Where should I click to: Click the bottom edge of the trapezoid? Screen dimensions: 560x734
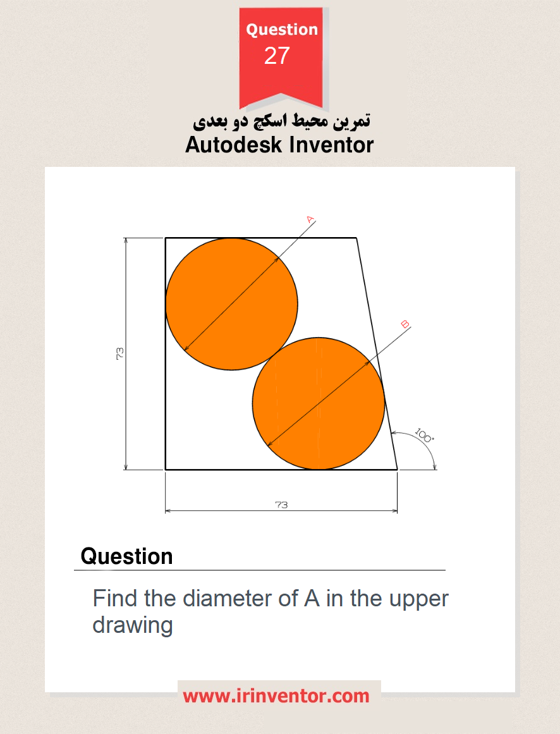281,470
